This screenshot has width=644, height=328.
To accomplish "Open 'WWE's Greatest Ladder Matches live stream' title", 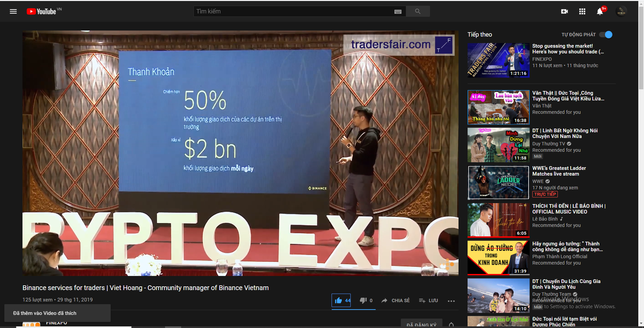I will (559, 171).
